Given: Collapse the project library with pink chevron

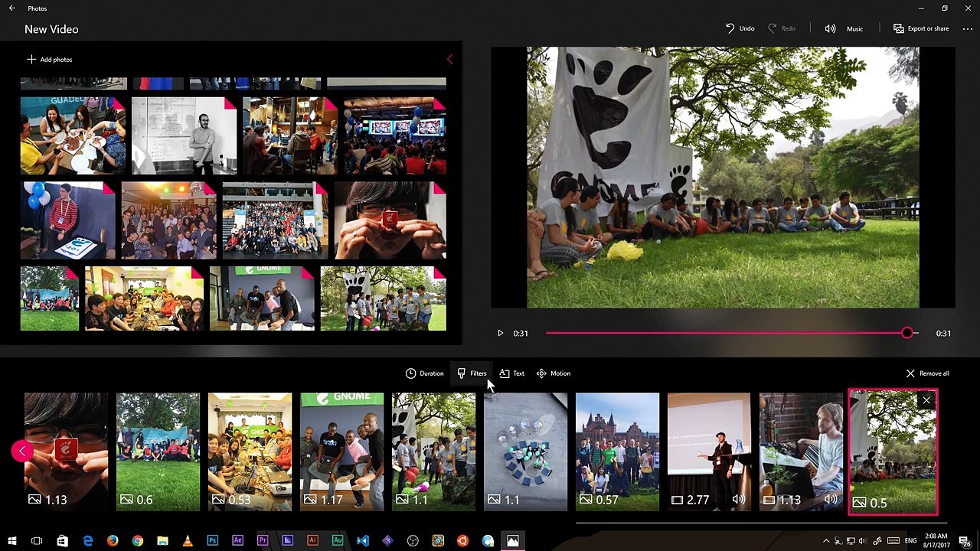Looking at the screenshot, I should click(449, 59).
